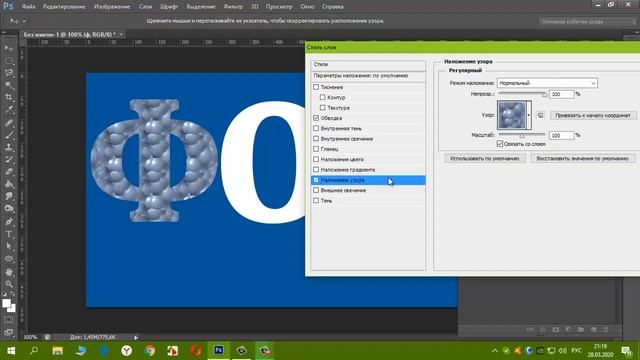Click the opacity percentage input field
640x360 pixels.
pyautogui.click(x=562, y=94)
